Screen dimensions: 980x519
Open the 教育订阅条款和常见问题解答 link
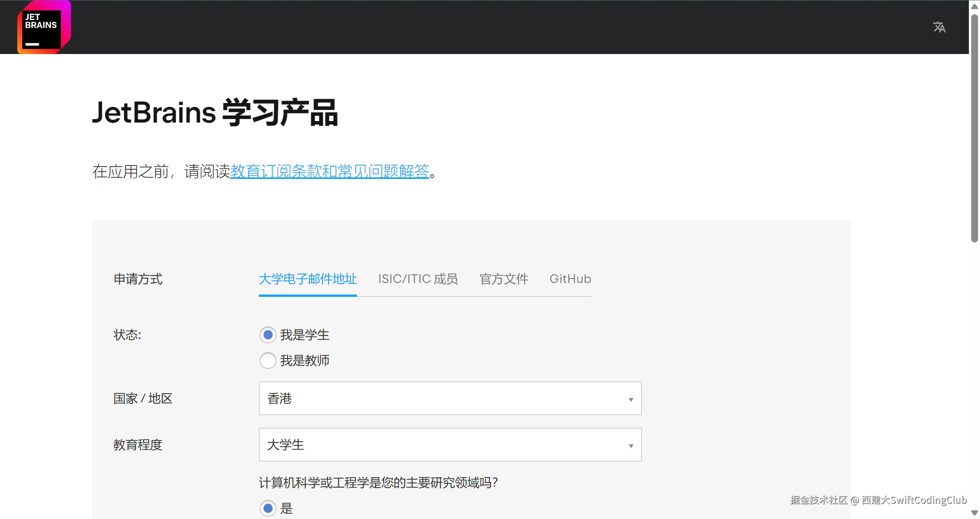point(329,171)
